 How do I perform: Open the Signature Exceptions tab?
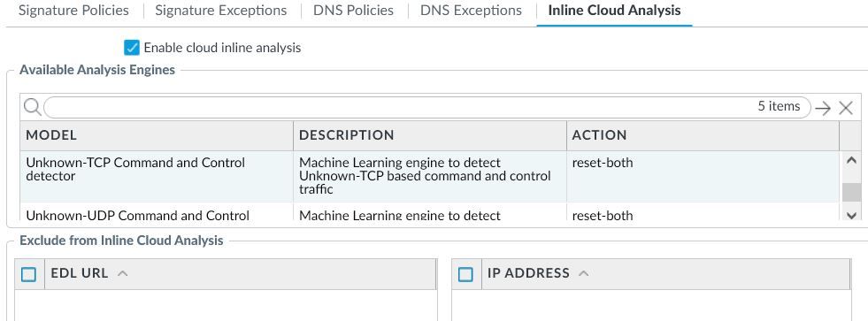(x=221, y=11)
